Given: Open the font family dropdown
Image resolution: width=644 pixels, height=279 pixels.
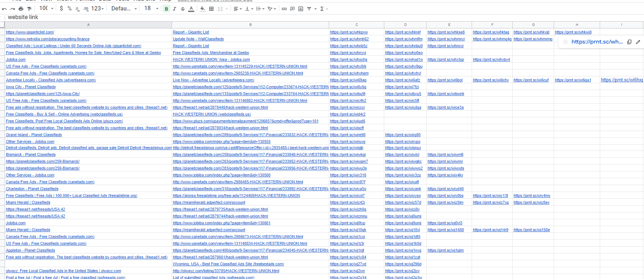Looking at the screenshot, I should pos(124,8).
